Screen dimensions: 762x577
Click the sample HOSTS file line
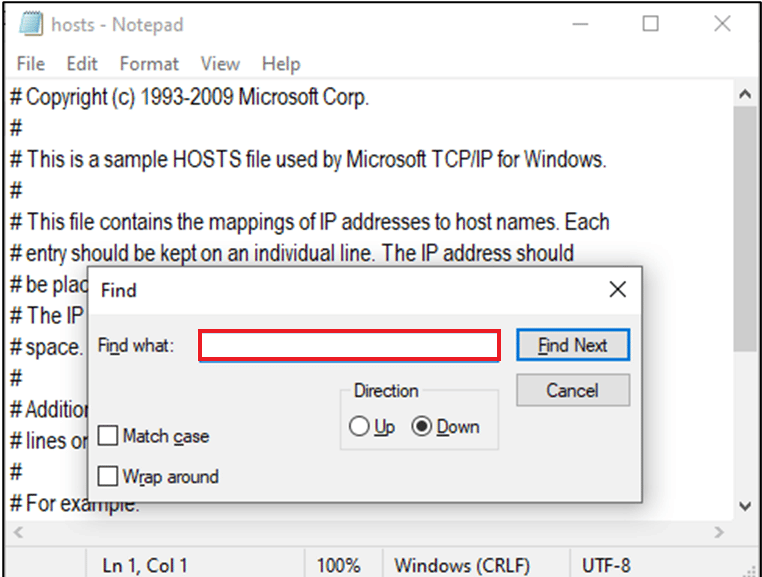tap(308, 159)
